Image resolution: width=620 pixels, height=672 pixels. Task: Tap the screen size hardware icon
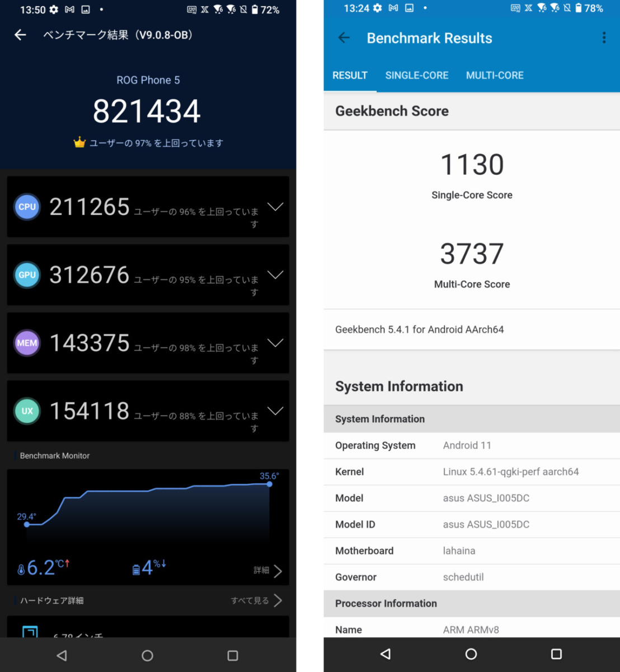point(30,632)
